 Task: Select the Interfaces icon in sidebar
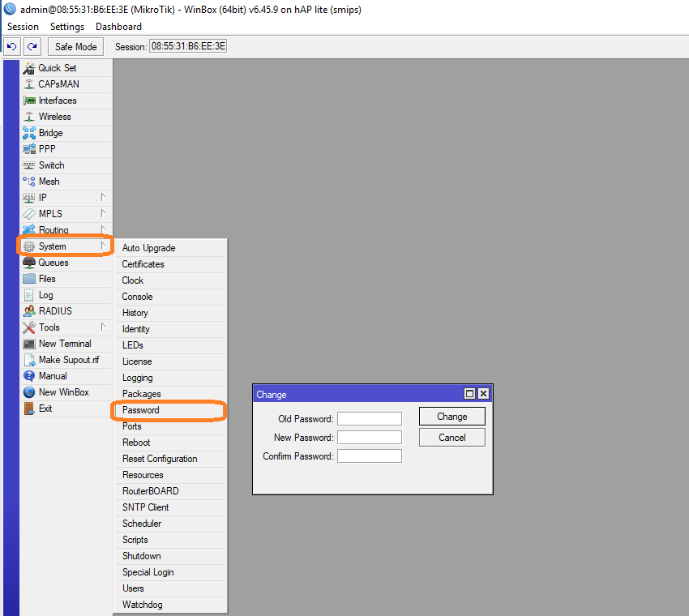(29, 101)
